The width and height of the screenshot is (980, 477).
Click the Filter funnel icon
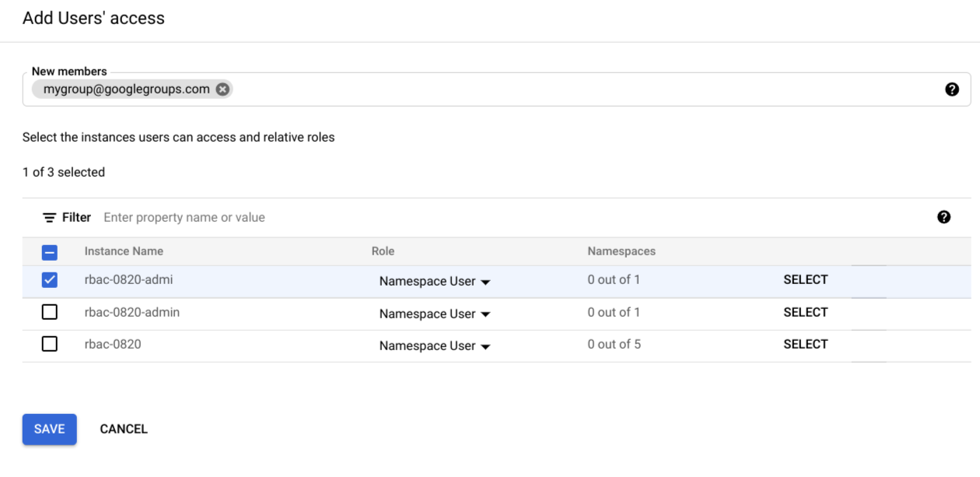48,217
